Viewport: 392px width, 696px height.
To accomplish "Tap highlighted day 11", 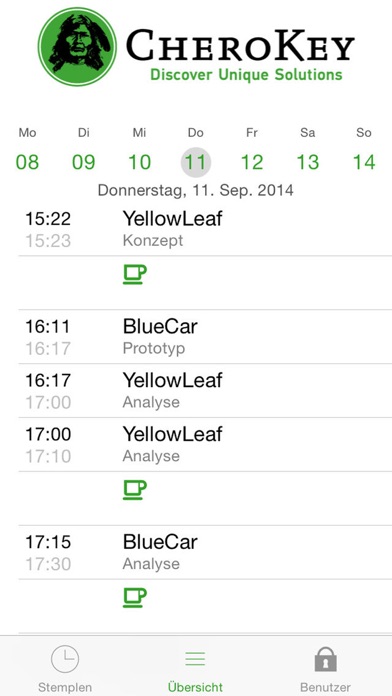I will 196,162.
